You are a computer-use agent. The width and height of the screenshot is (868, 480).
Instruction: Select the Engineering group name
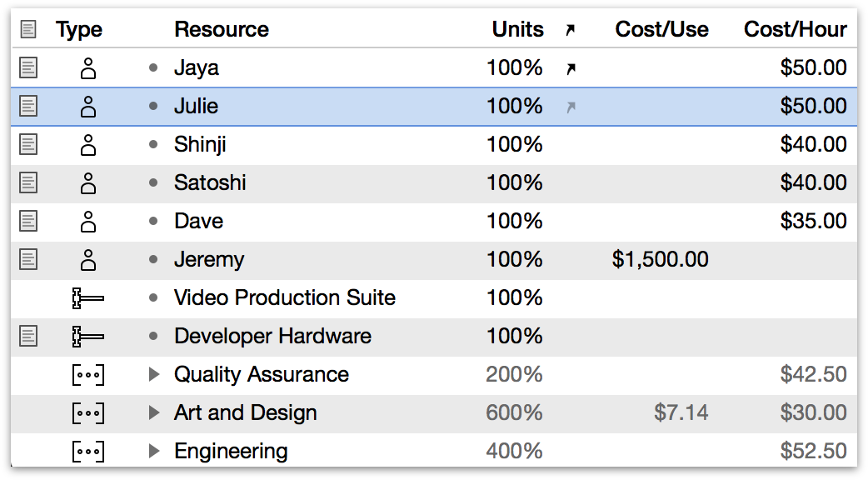coord(230,452)
